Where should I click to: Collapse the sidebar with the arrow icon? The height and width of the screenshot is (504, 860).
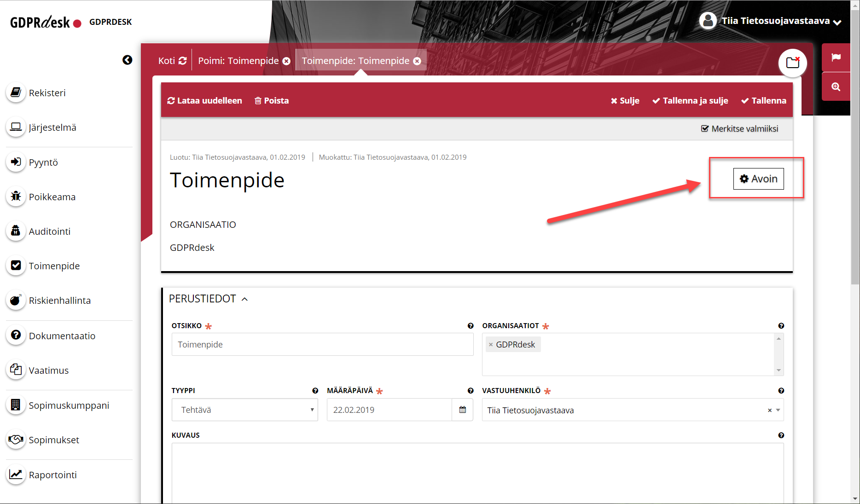point(128,60)
